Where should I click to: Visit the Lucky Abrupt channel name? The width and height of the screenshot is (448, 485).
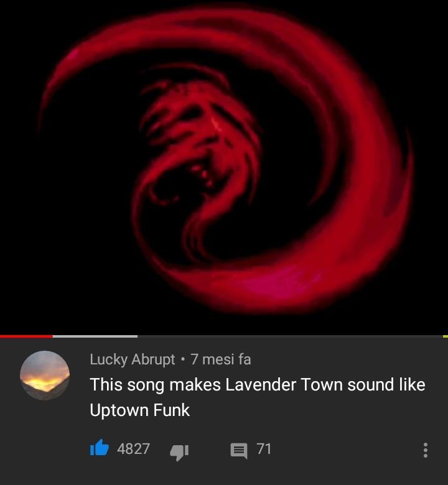[x=133, y=359]
